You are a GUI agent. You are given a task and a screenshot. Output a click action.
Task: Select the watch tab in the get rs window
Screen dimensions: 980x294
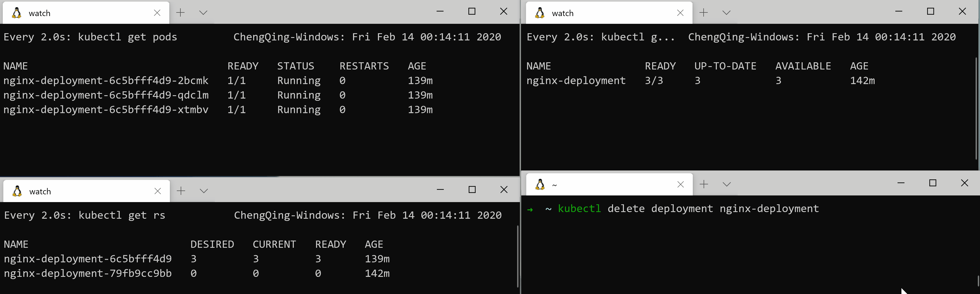pyautogui.click(x=76, y=191)
